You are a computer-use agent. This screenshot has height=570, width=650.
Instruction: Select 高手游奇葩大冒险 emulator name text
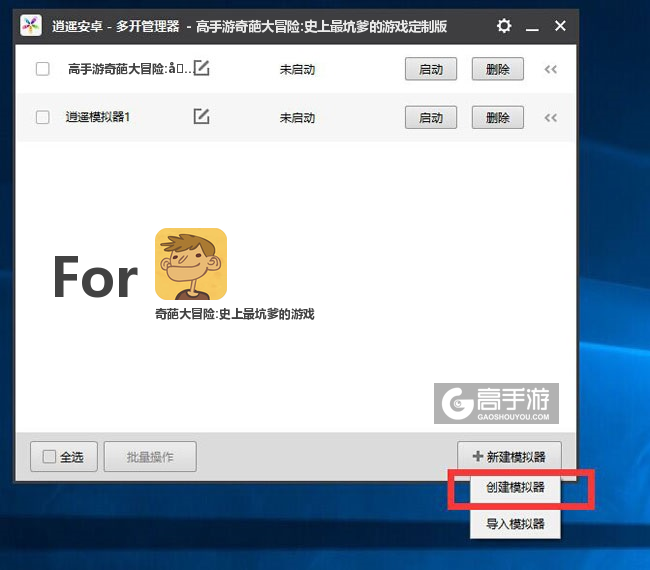pos(130,68)
